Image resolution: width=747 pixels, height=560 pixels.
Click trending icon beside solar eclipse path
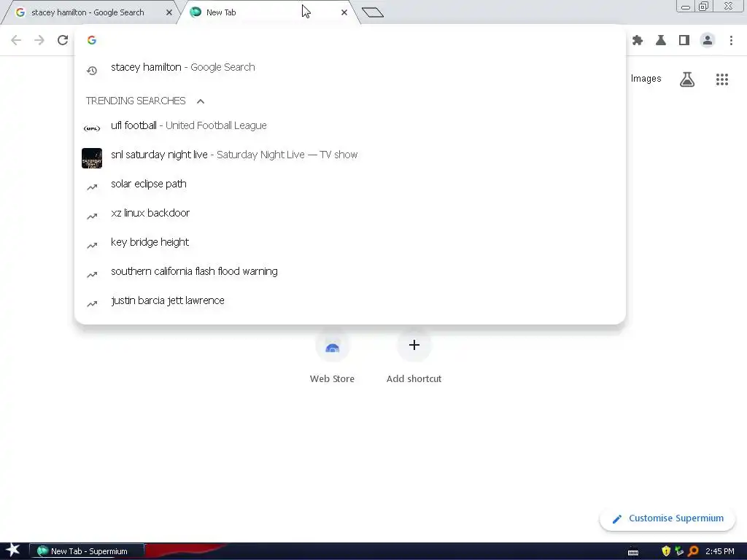tap(92, 187)
